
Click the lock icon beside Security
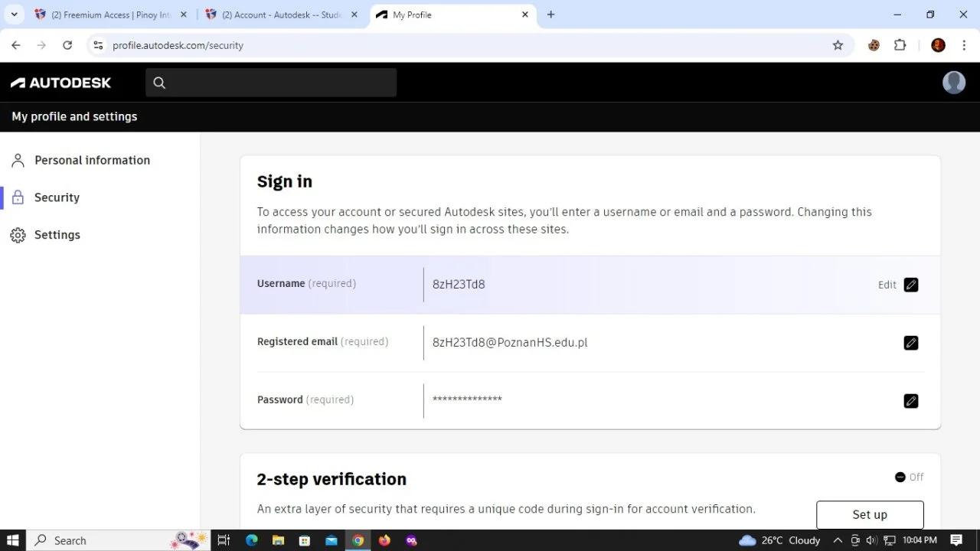point(18,197)
